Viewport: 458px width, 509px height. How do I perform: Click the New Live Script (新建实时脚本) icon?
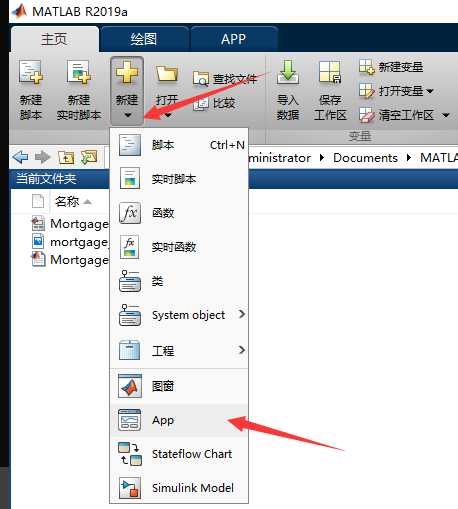78,71
